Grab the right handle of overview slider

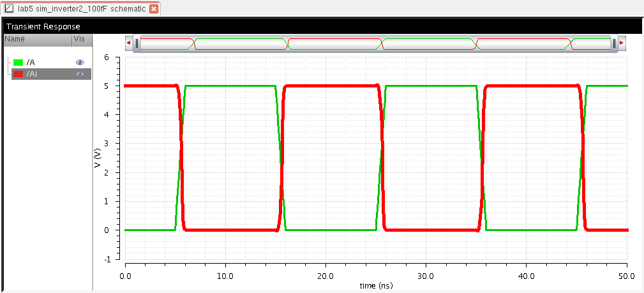click(x=615, y=43)
